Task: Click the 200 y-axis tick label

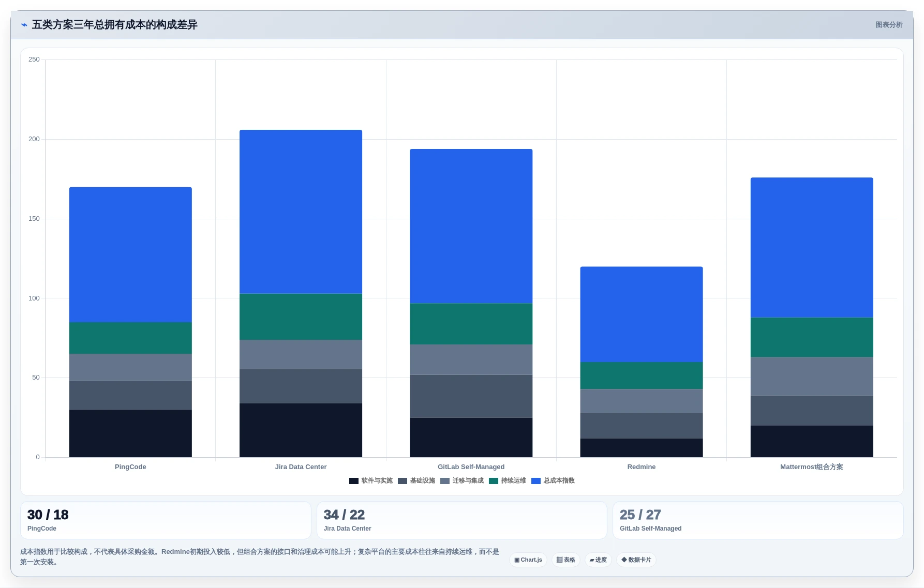Action: [34, 139]
